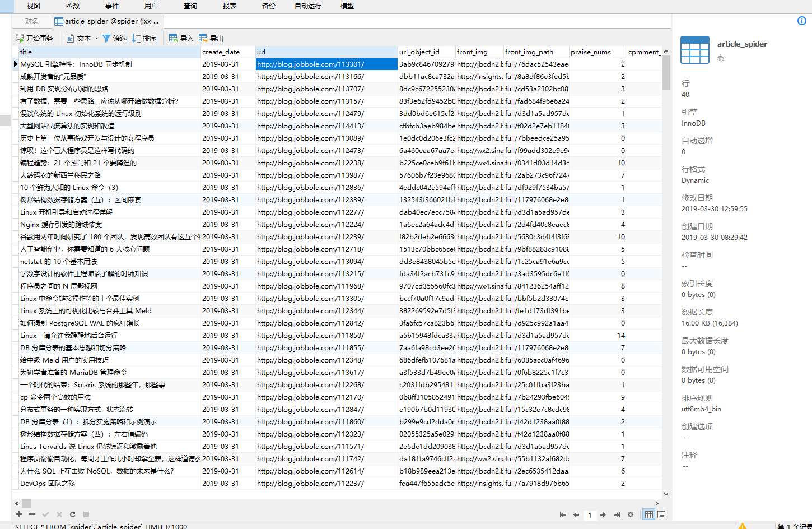Screen dimensions: 812x529
Task: Open the information icon in right panel
Action: point(801,21)
